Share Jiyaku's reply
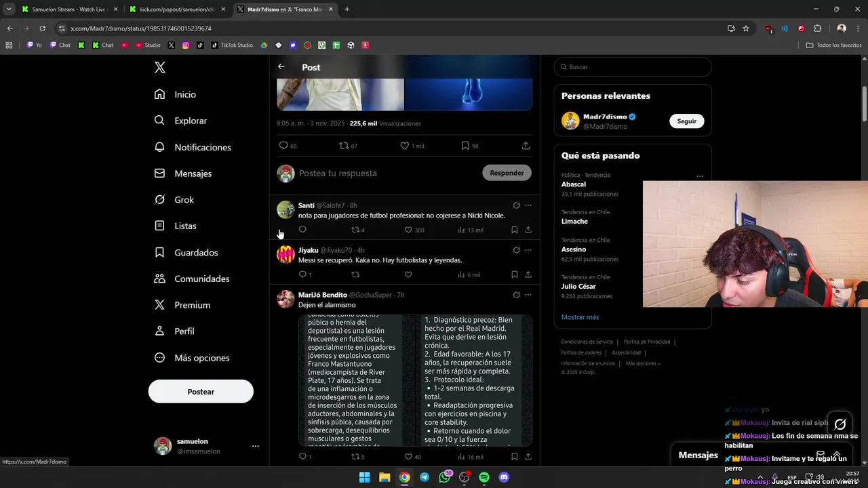Image resolution: width=868 pixels, height=488 pixels. [528, 274]
